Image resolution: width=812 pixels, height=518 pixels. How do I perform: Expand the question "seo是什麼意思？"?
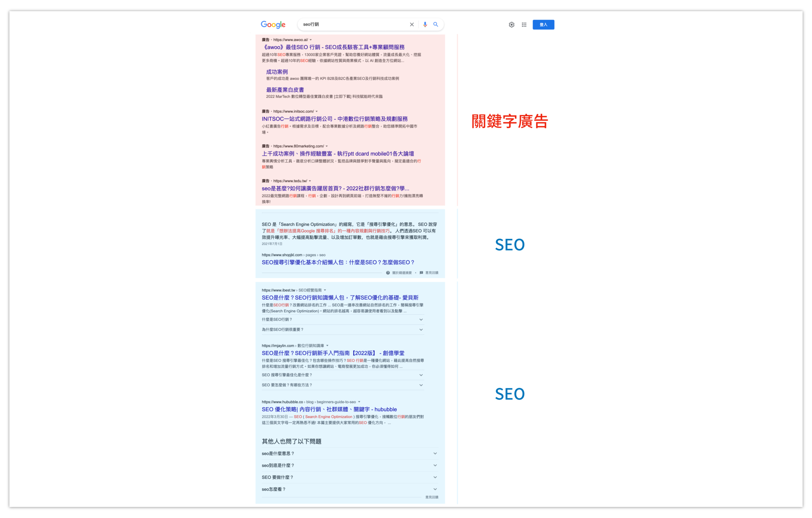[x=435, y=453]
